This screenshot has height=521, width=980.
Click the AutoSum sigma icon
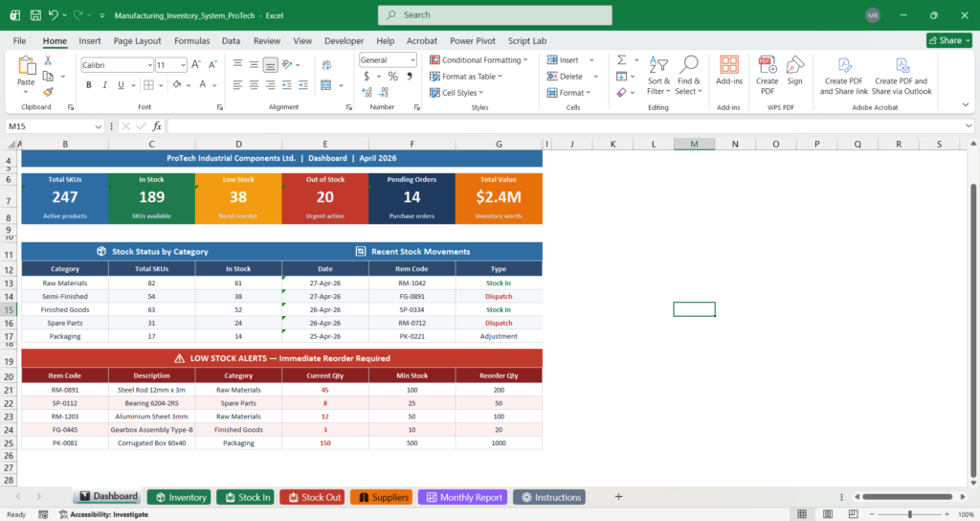tap(622, 60)
